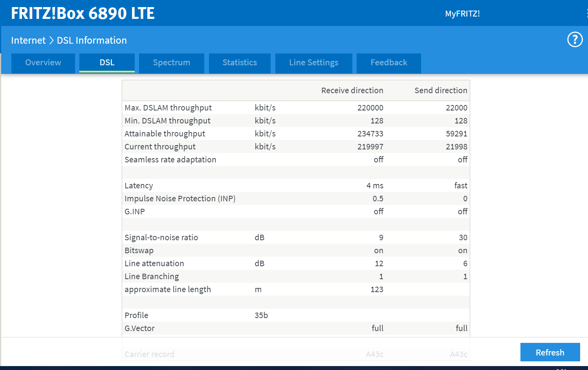Viewport: 588px width, 370px height.
Task: Select the line attenuation receive value 12
Action: (x=379, y=263)
